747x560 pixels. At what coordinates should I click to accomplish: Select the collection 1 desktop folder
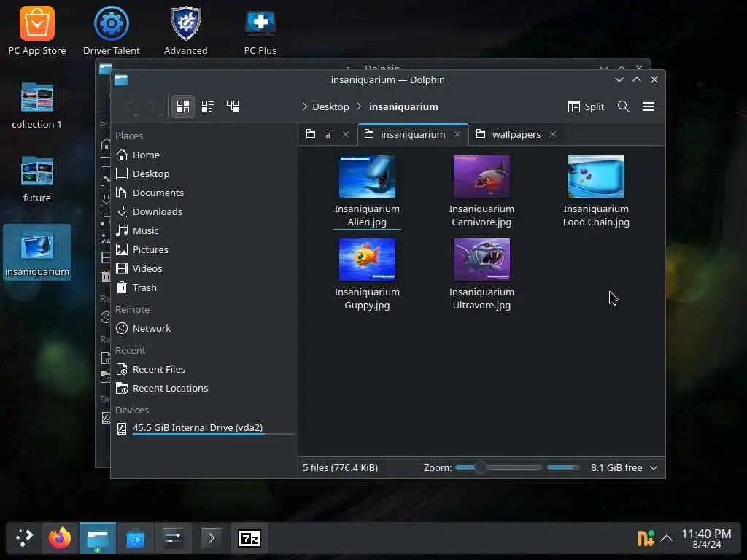tap(37, 106)
